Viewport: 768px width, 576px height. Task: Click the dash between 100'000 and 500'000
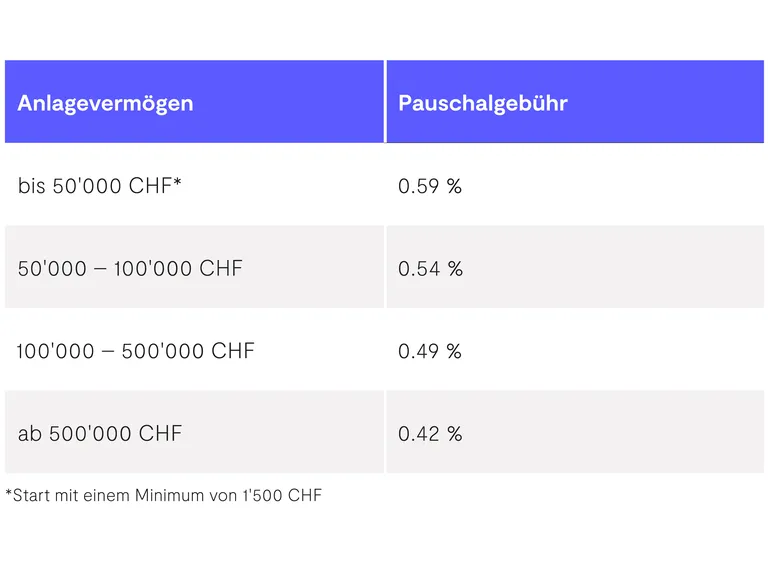coord(107,352)
